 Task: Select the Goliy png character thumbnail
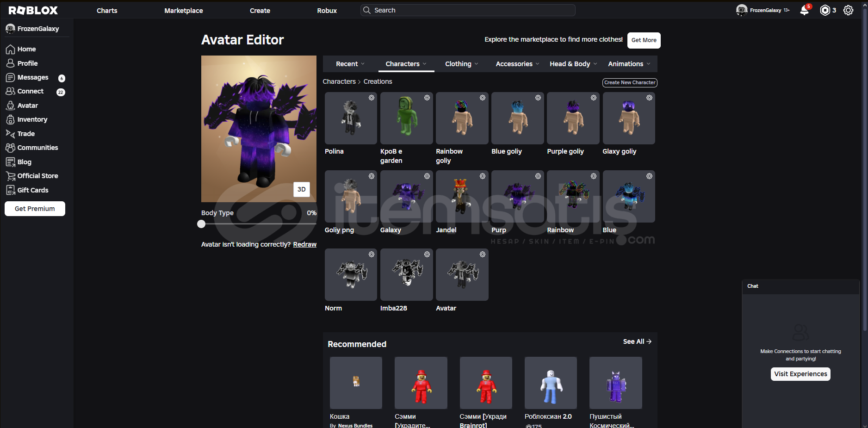pos(351,197)
